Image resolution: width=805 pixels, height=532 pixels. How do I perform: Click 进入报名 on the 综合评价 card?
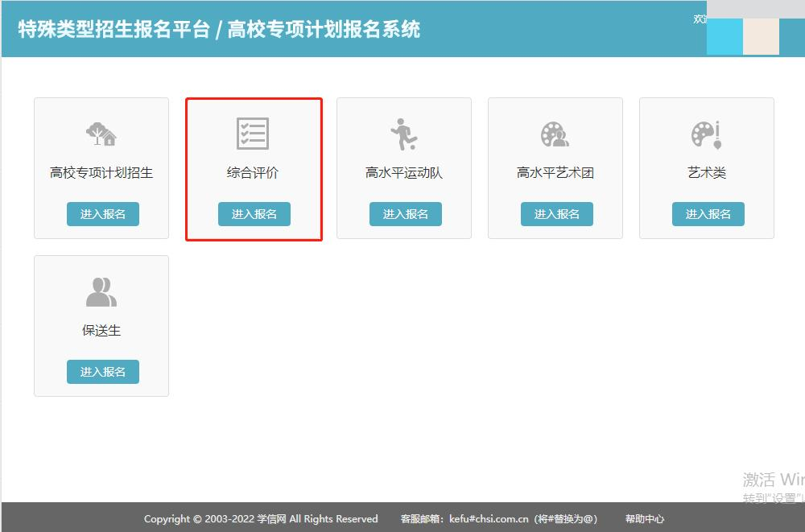click(254, 213)
